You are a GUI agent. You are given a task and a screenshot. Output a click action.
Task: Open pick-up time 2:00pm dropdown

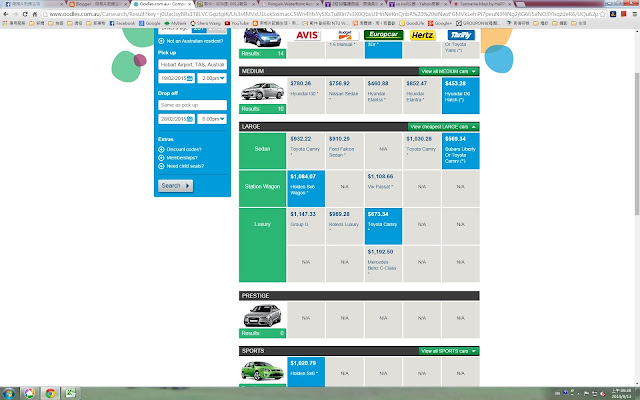(x=212, y=78)
